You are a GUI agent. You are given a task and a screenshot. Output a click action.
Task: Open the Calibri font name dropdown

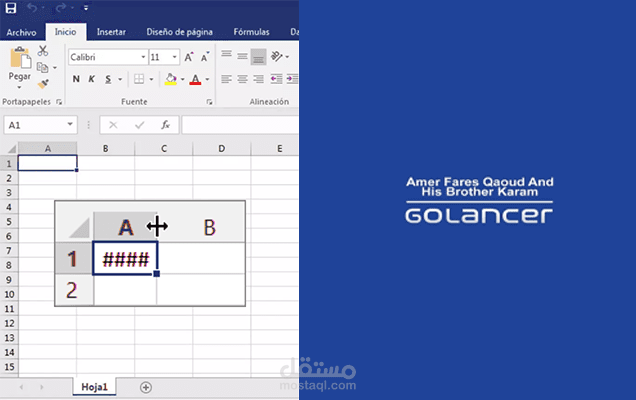(x=143, y=57)
